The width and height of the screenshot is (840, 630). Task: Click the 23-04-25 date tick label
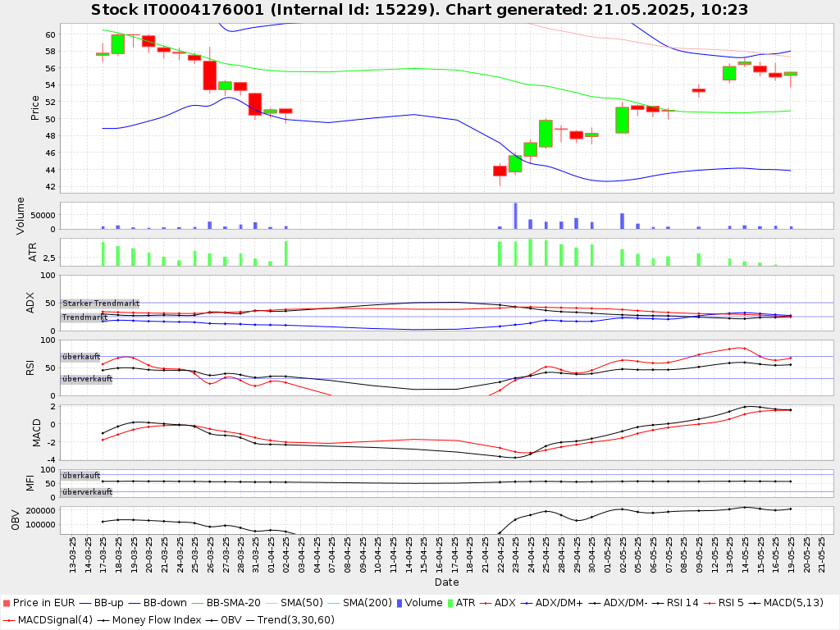tap(515, 555)
